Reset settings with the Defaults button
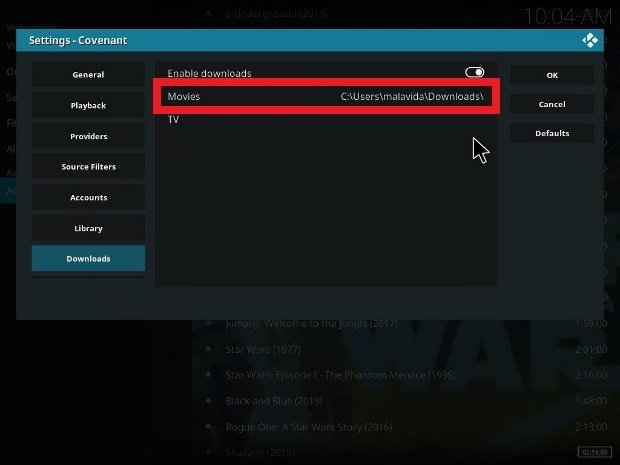The width and height of the screenshot is (620, 465). [552, 133]
